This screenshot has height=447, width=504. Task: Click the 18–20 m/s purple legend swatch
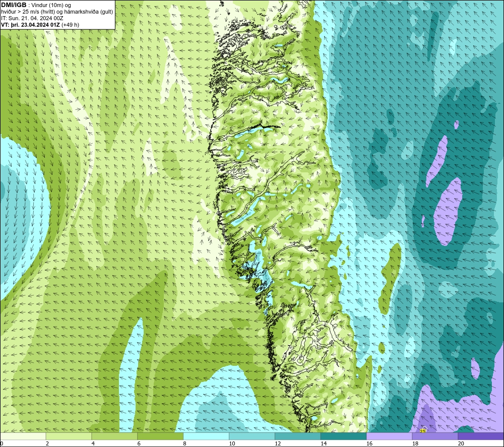coord(435,436)
